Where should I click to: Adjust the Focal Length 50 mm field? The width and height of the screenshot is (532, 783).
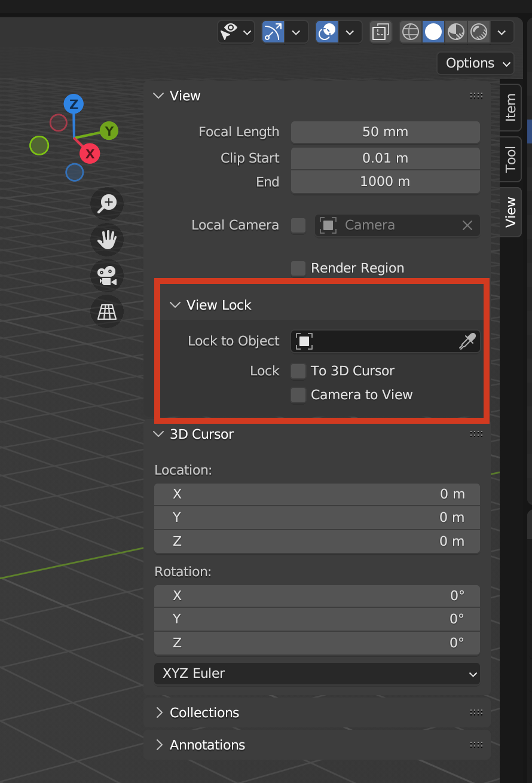tap(385, 132)
